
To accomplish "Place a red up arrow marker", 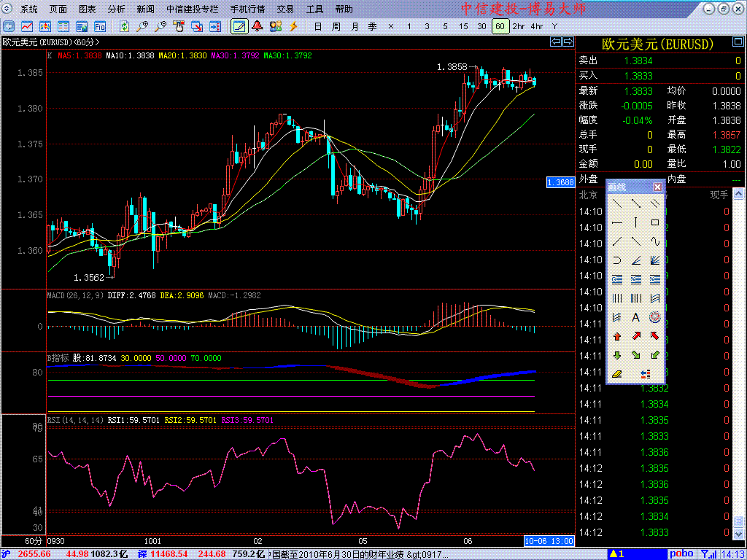I will pyautogui.click(x=617, y=336).
